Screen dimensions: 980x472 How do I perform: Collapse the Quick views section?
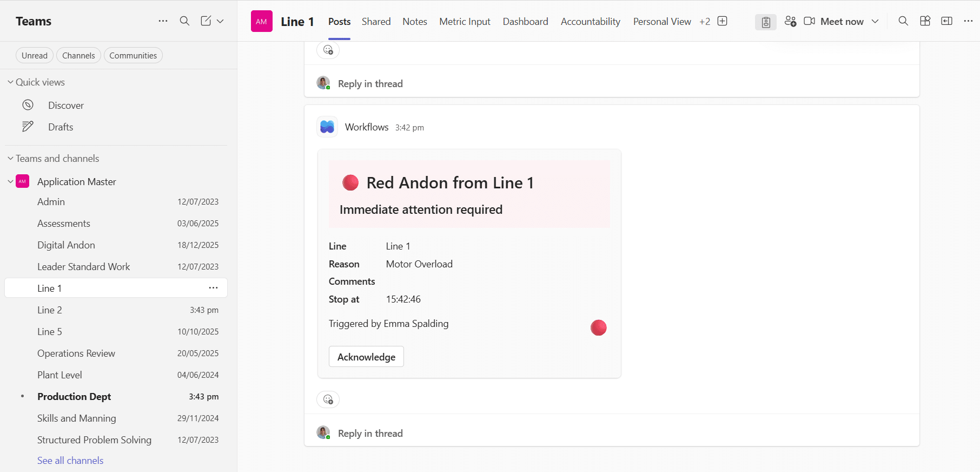click(10, 82)
